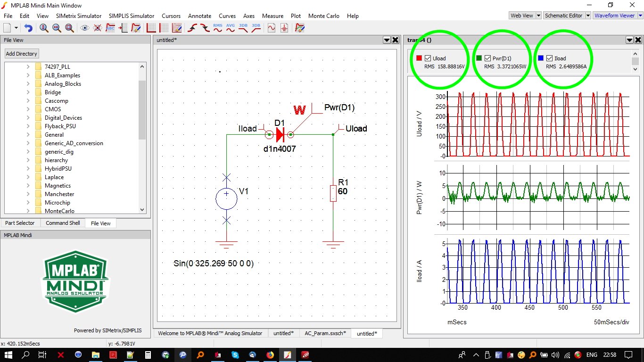Open the schematic panel dropdown arrow button
The width and height of the screenshot is (644, 362).
387,40
